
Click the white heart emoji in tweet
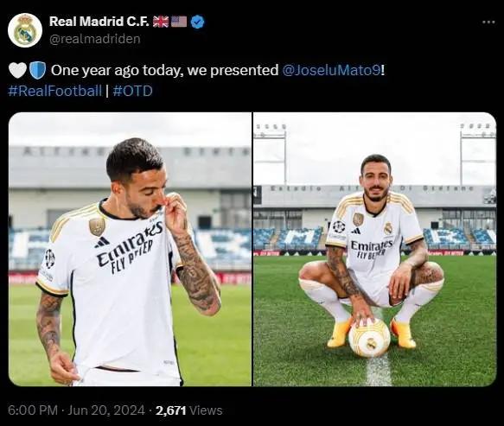click(17, 70)
